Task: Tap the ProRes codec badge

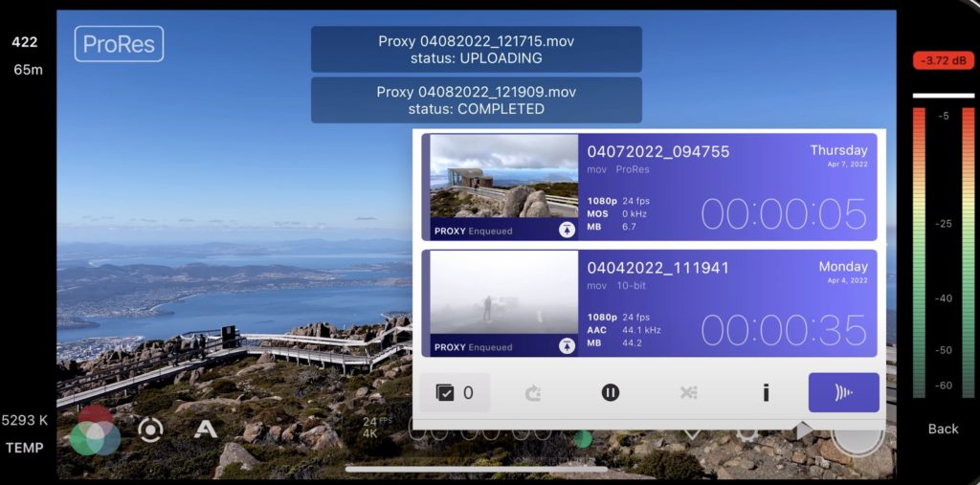Action: click(x=119, y=44)
